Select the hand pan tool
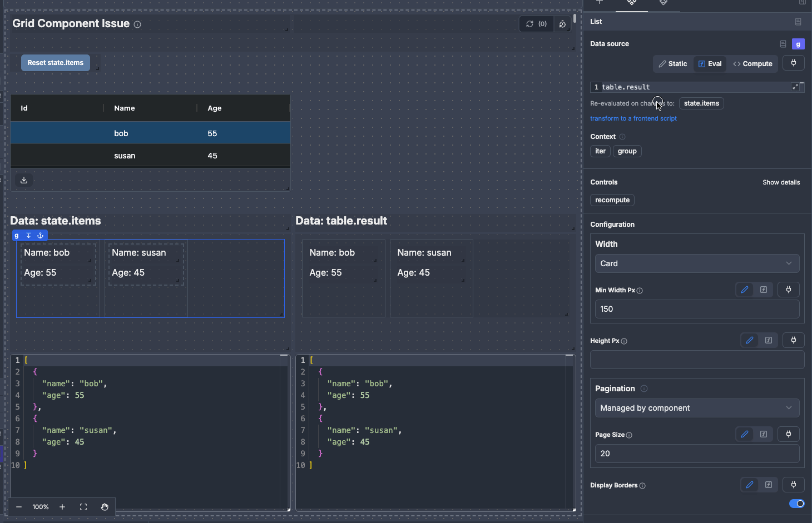This screenshot has height=523, width=812. [x=105, y=507]
